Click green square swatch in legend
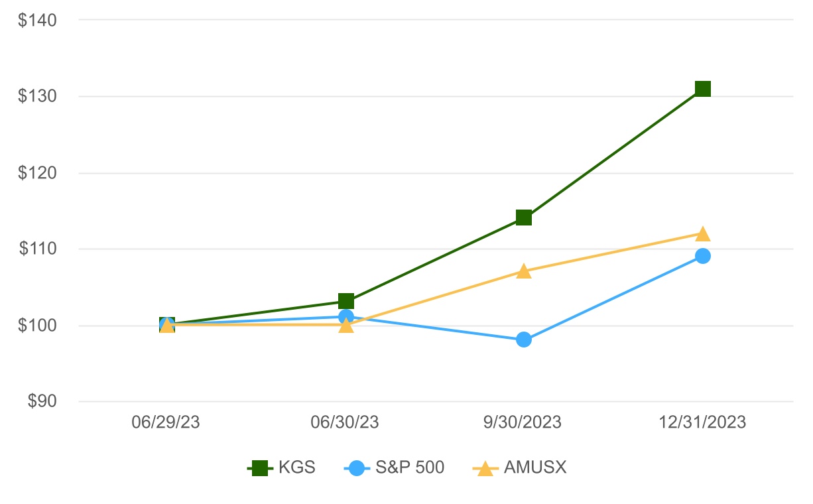 point(261,468)
